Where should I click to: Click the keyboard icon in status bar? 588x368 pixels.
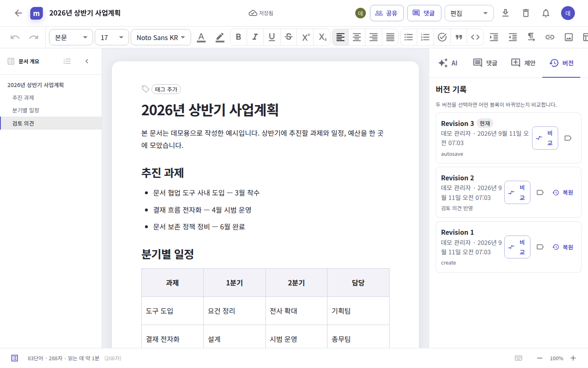pyautogui.click(x=519, y=358)
